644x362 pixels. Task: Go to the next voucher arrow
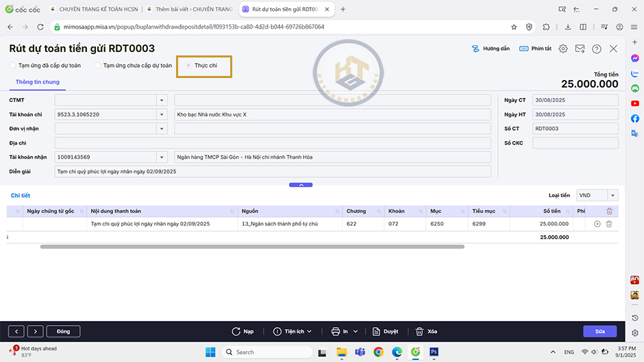pyautogui.click(x=36, y=331)
